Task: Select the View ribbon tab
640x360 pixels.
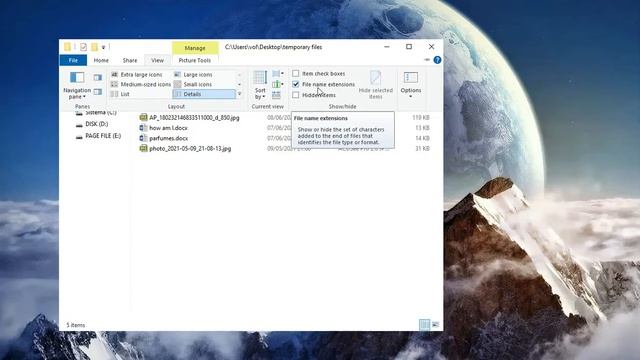Action: (158, 60)
